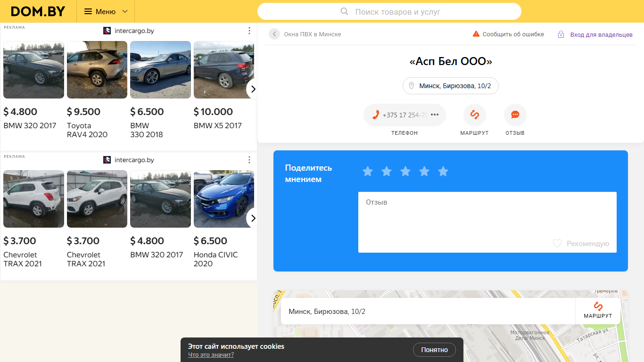This screenshot has width=644, height=362.
Task: Open the $4.800 BMW 320 thumbnail in the second ad
Action: pos(160,199)
